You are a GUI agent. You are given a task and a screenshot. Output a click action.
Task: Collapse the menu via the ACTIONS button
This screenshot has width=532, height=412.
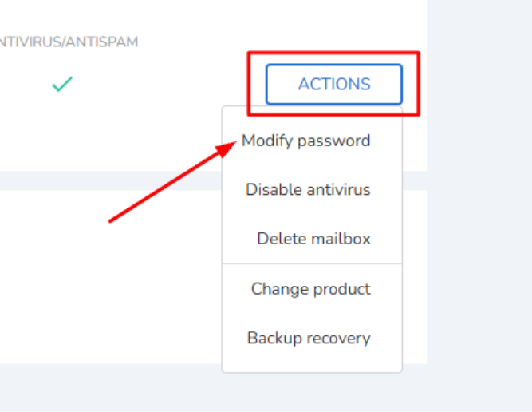(x=334, y=84)
